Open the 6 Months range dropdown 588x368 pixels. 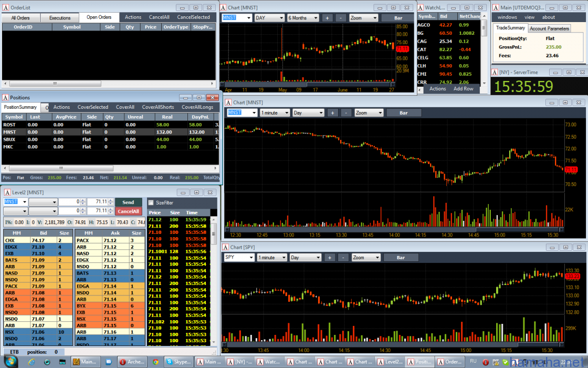click(x=303, y=18)
